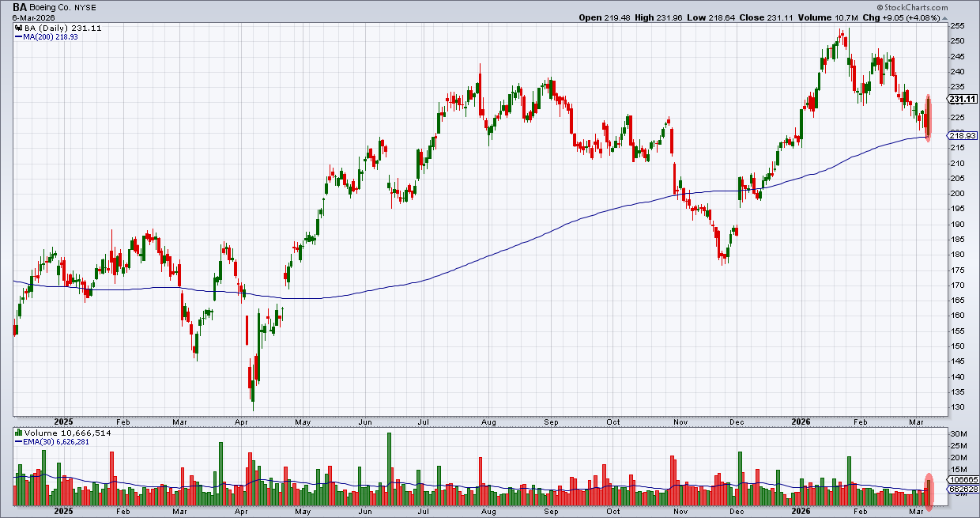Click the blue 662628 EMA axis tag
Screen dimensions: 980x518
[964, 490]
